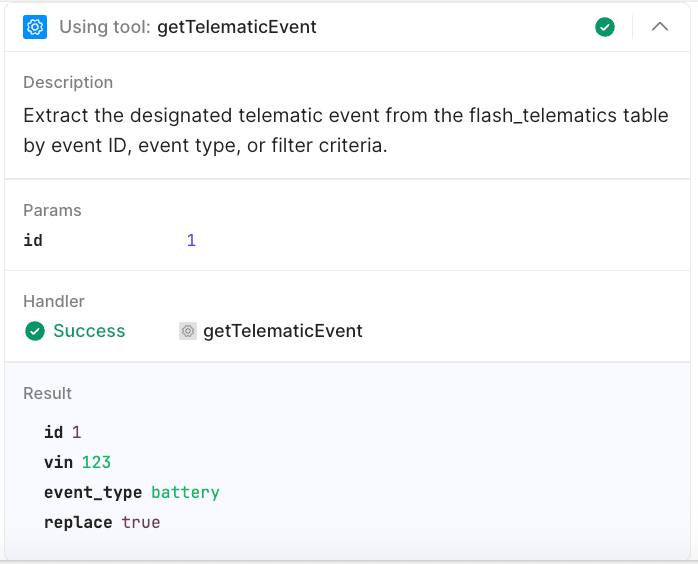The image size is (698, 564).
Task: Open the getTelematicEvent handler link
Action: 282,331
